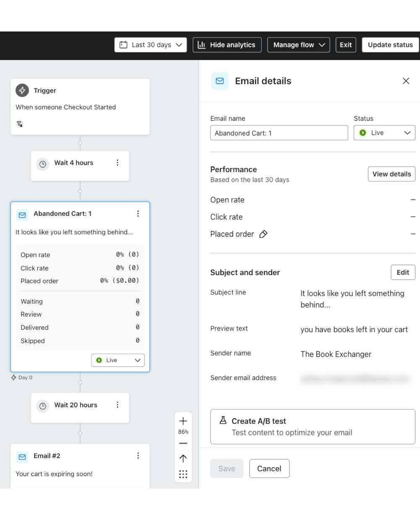This screenshot has width=420, height=525.
Task: Click the pencil icon next to Placed order
Action: point(264,234)
